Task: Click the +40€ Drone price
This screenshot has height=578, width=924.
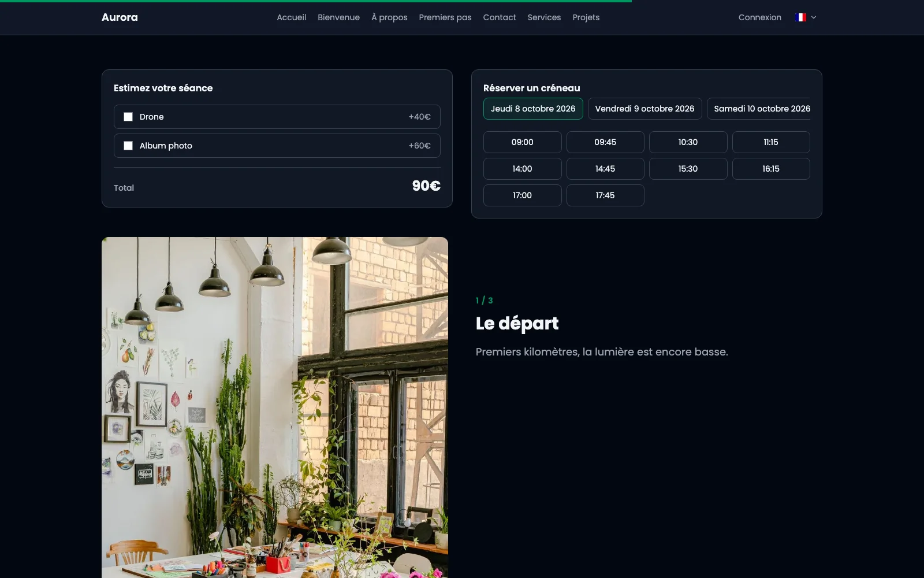Action: [x=420, y=117]
